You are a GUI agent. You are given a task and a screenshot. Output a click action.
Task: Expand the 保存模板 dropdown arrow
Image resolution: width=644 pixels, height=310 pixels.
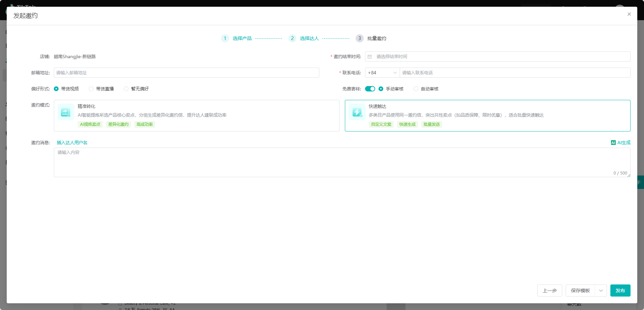coord(601,290)
